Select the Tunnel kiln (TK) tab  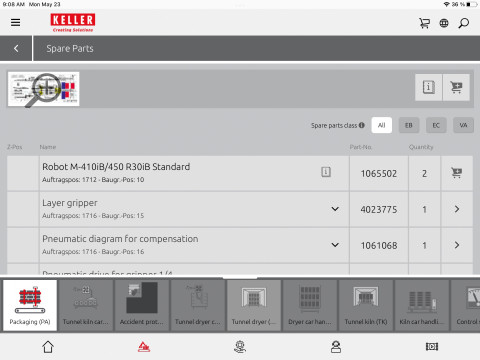click(x=366, y=305)
